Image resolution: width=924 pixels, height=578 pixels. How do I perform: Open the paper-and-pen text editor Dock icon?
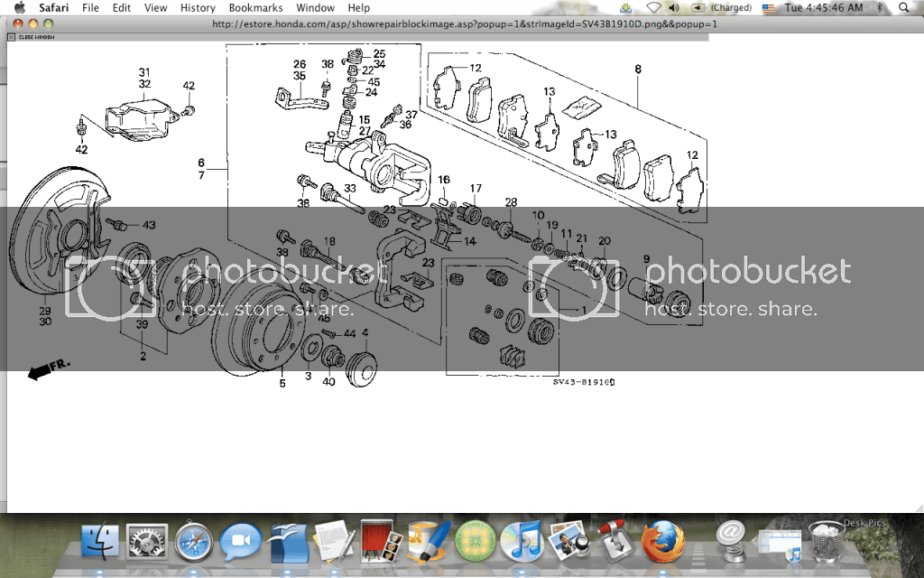click(x=334, y=542)
